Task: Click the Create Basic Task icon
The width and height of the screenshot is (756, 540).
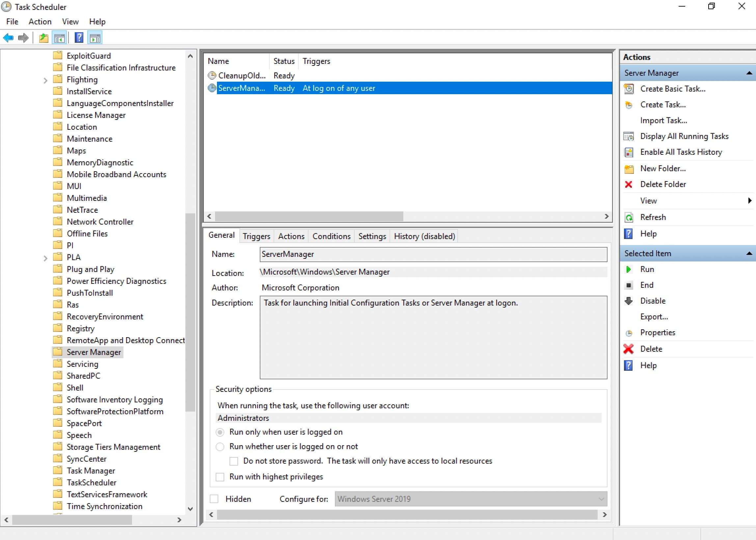Action: [x=630, y=88]
